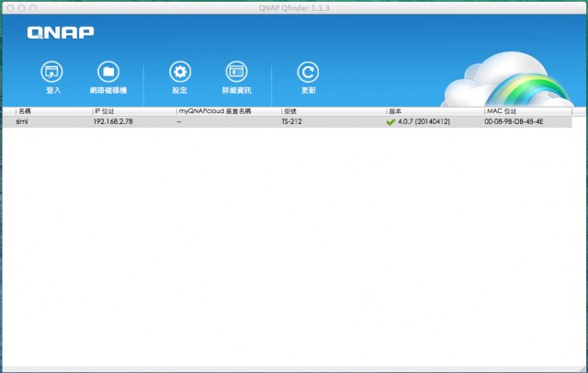This screenshot has width=588, height=373.
Task: Sort by IP 位址 column header
Action: click(104, 111)
